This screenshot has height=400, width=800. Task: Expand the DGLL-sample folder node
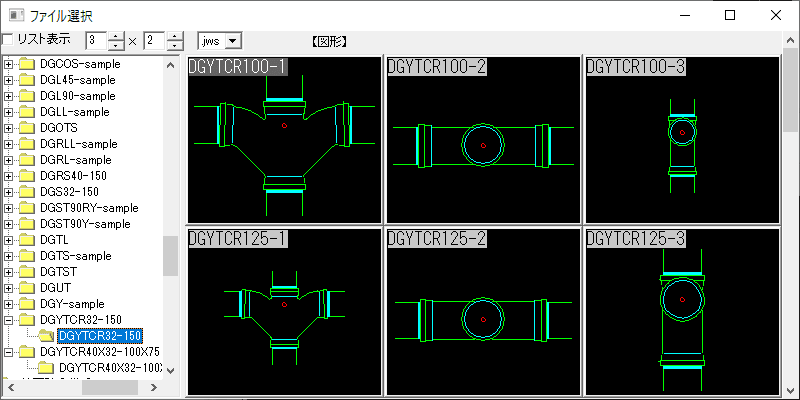(x=8, y=112)
